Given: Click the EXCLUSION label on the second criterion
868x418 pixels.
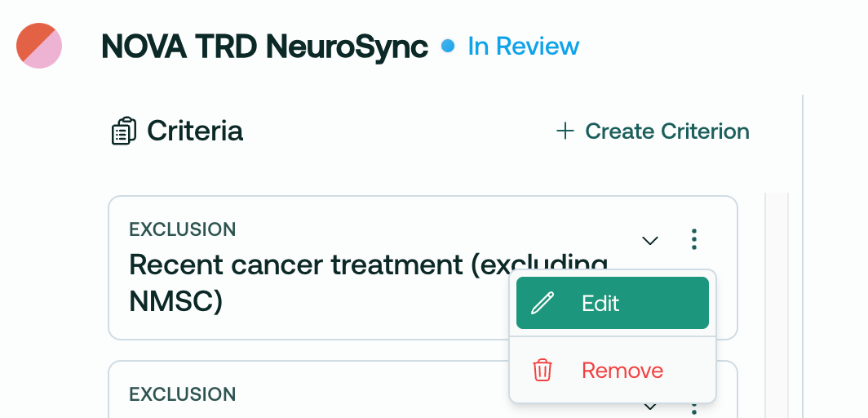Looking at the screenshot, I should 183,394.
